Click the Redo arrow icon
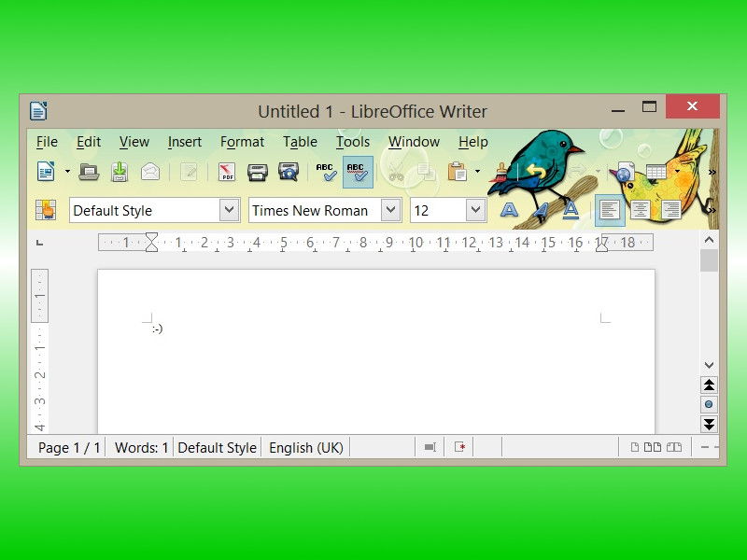The width and height of the screenshot is (747, 560). [577, 170]
